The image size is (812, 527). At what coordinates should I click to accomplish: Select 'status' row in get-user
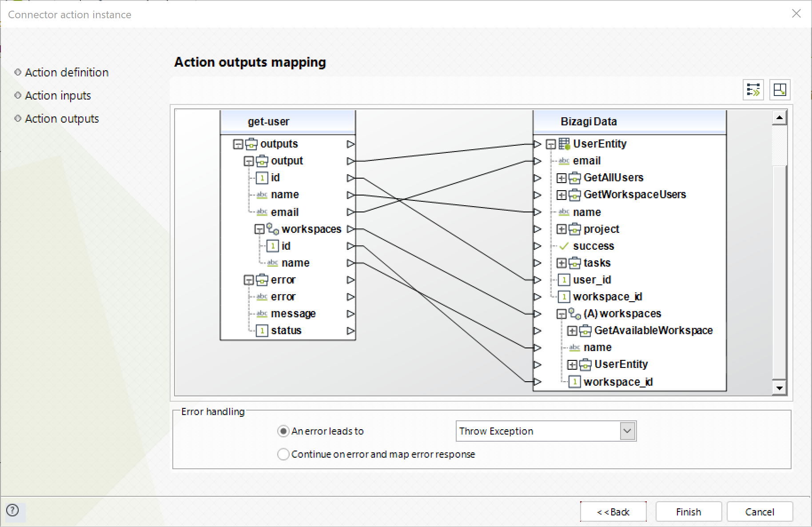286,331
